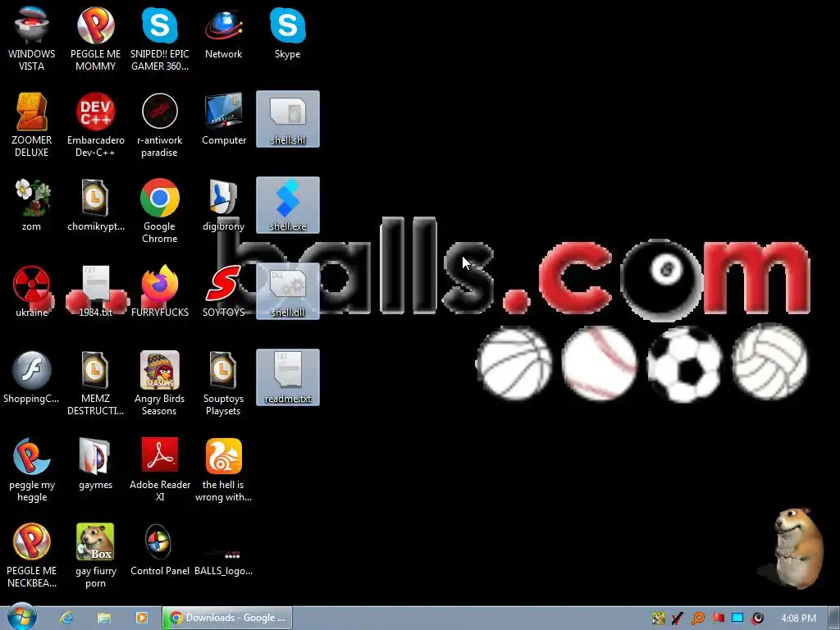Select the SNIPED!! EPIC GAMER 360 Skype icon
This screenshot has height=630, width=840.
click(x=160, y=39)
